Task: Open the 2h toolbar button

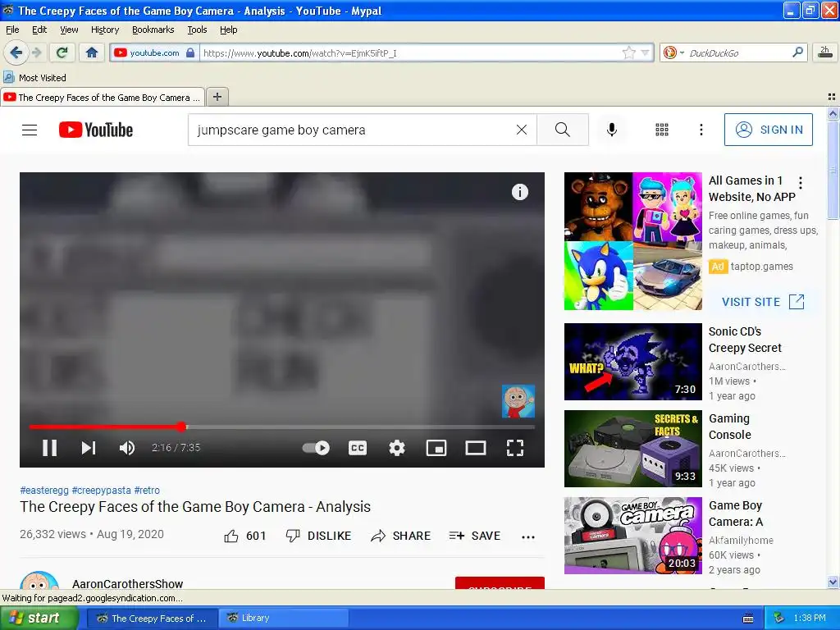Action: [x=825, y=52]
